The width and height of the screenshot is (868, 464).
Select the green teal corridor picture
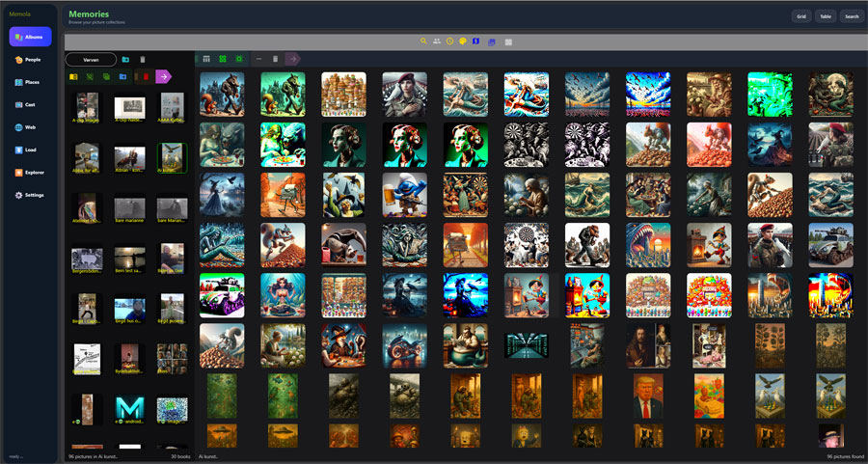[x=527, y=345]
